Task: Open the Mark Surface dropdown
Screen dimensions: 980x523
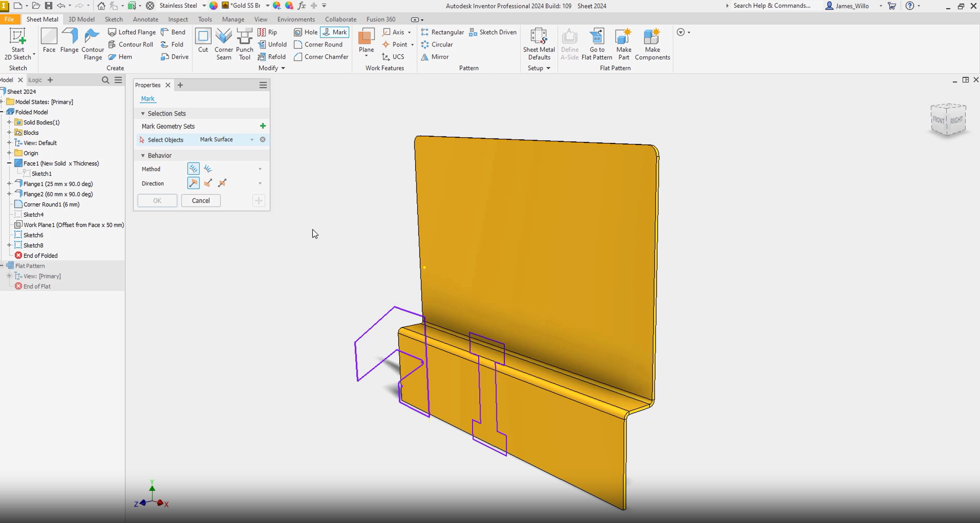Action: point(252,139)
